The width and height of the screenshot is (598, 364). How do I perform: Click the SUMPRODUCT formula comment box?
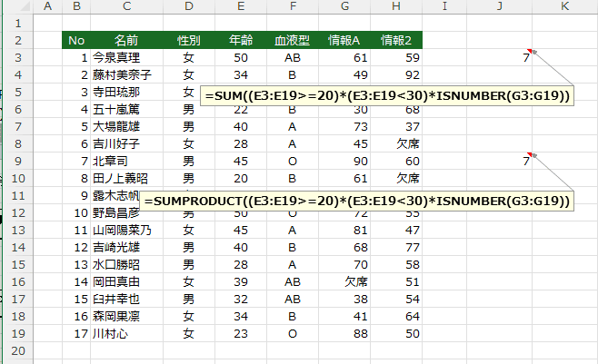point(359,201)
